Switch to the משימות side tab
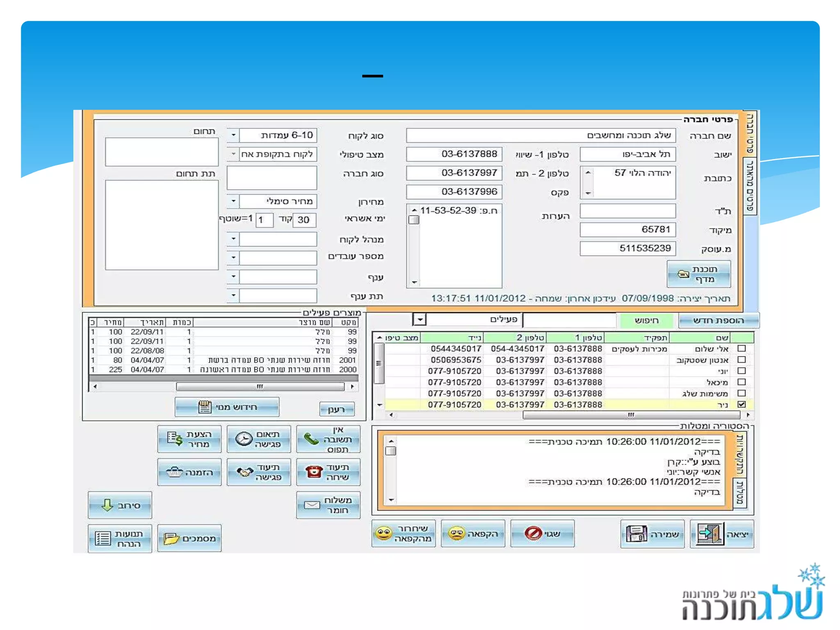840x630 pixels. point(740,493)
